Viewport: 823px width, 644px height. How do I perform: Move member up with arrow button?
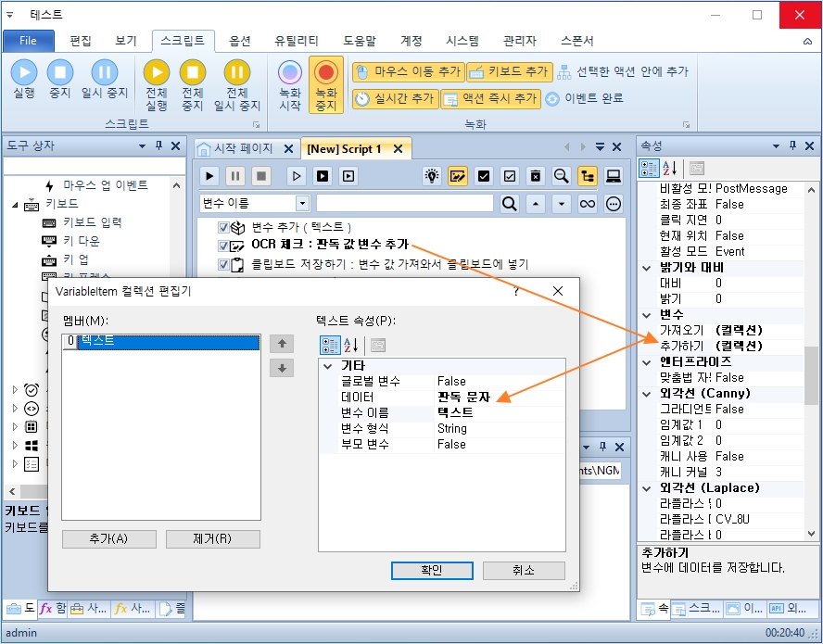click(282, 344)
